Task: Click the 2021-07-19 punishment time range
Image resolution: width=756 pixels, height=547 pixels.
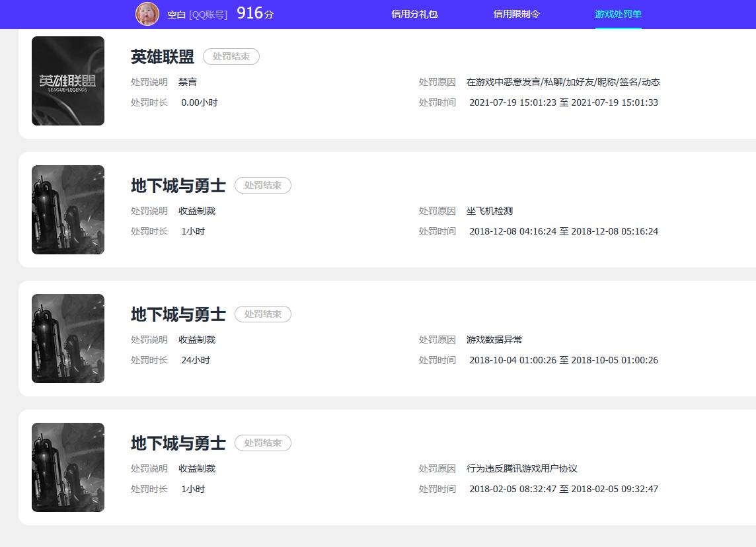Action: tap(564, 103)
